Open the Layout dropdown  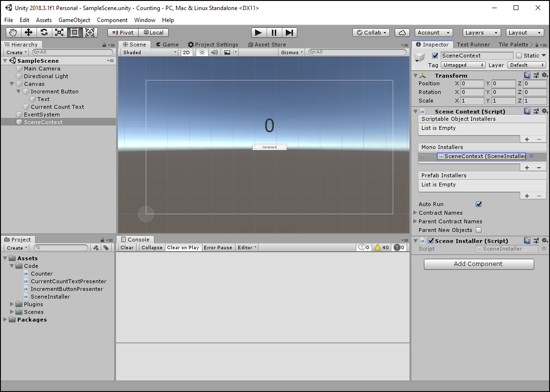[x=525, y=32]
